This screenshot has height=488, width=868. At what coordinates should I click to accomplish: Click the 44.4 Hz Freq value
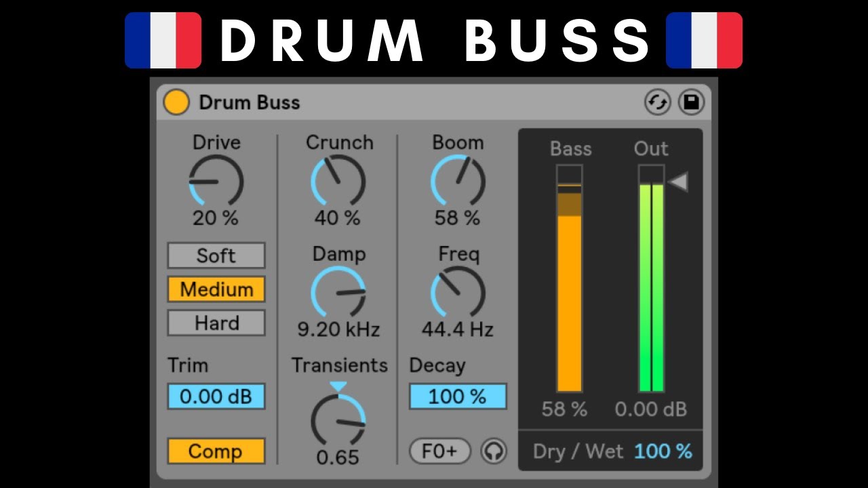point(458,329)
